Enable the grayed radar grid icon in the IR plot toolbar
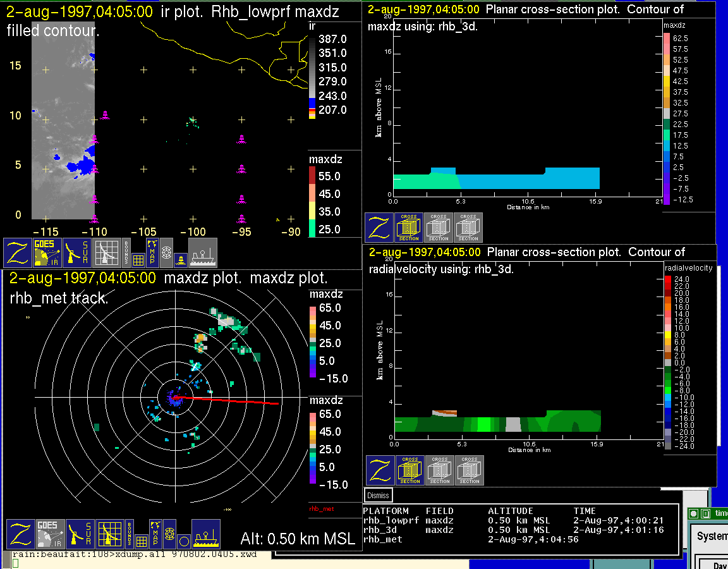This screenshot has height=569, width=728. click(x=108, y=253)
